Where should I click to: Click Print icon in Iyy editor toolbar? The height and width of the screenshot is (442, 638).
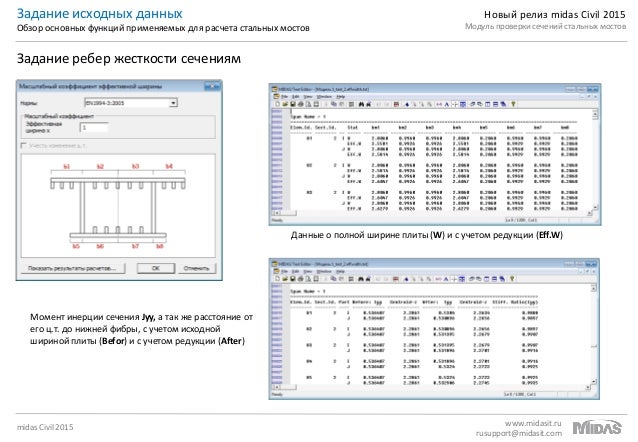(300, 279)
